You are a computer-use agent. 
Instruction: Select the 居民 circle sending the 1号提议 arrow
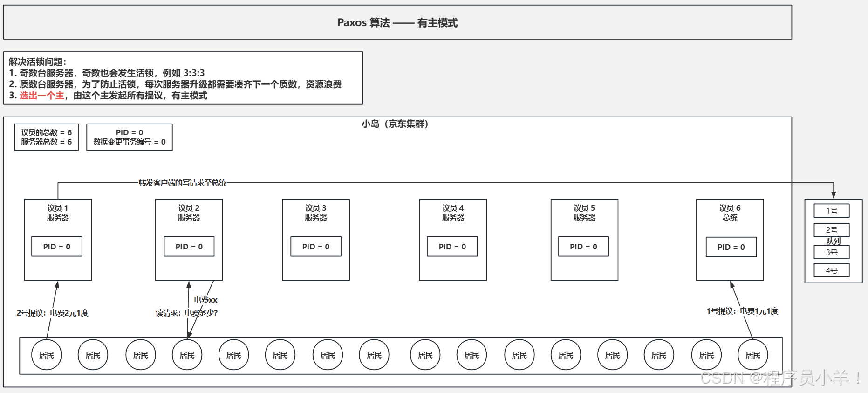click(x=753, y=355)
